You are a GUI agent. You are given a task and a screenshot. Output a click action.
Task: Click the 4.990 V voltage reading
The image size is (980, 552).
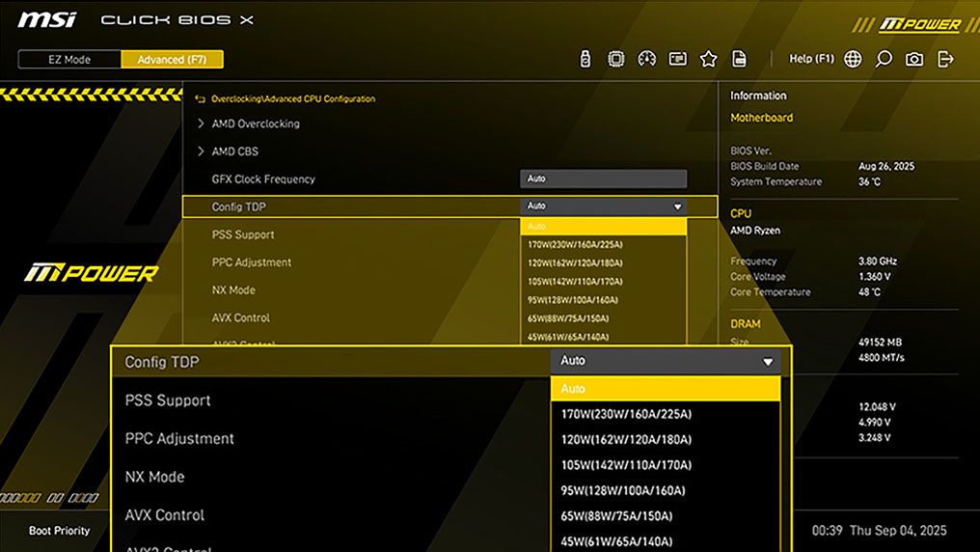(874, 423)
